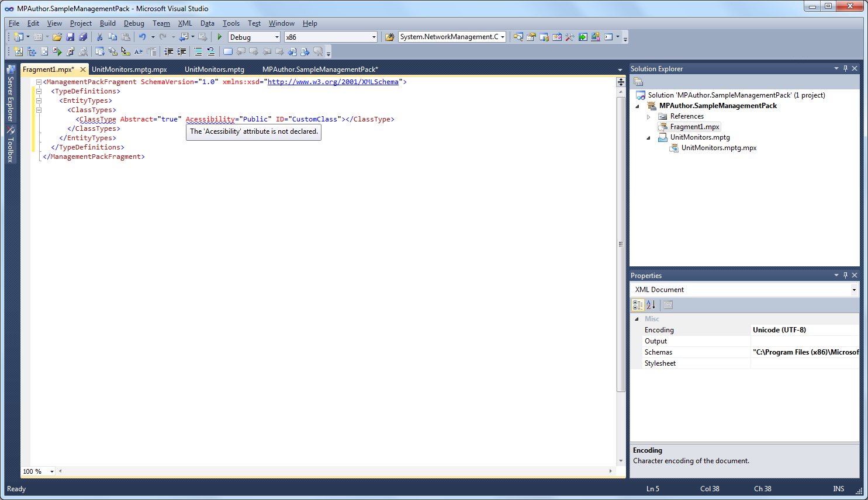
Task: Click the Encoding property value Unicode (UTF-8)
Action: pyautogui.click(x=805, y=330)
